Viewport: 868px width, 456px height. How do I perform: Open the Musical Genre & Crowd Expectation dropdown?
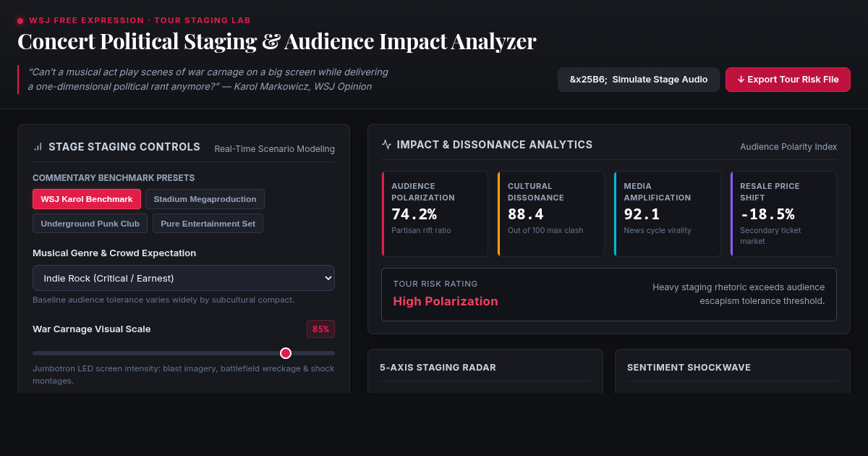(184, 278)
